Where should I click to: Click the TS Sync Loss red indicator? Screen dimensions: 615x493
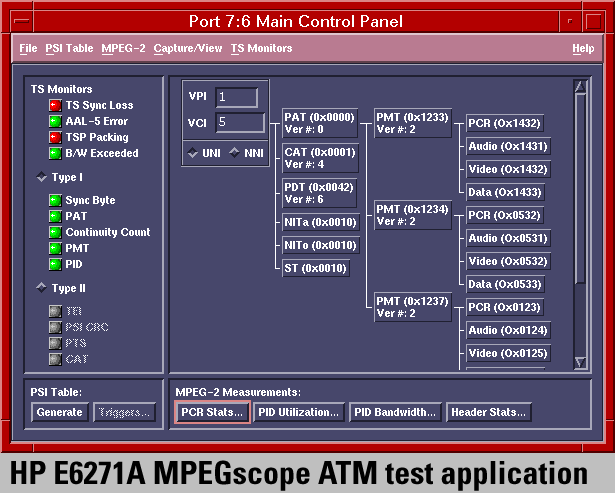55,105
